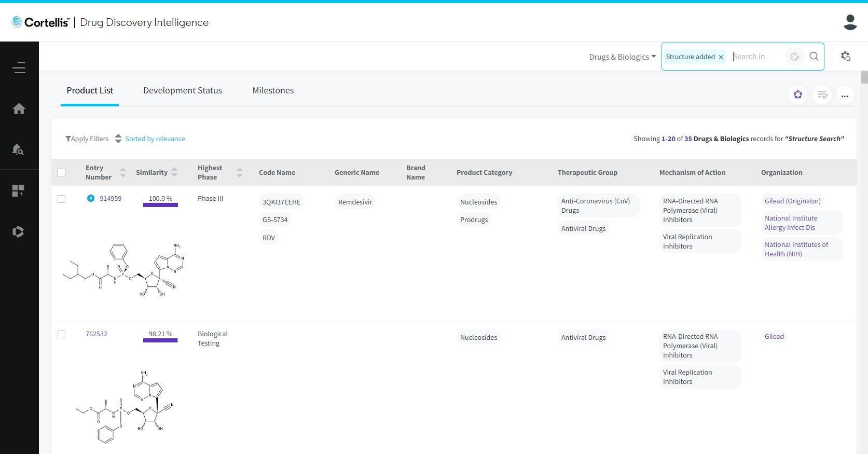The width and height of the screenshot is (868, 454).
Task: Open the sidebar search alerts icon
Action: [18, 149]
